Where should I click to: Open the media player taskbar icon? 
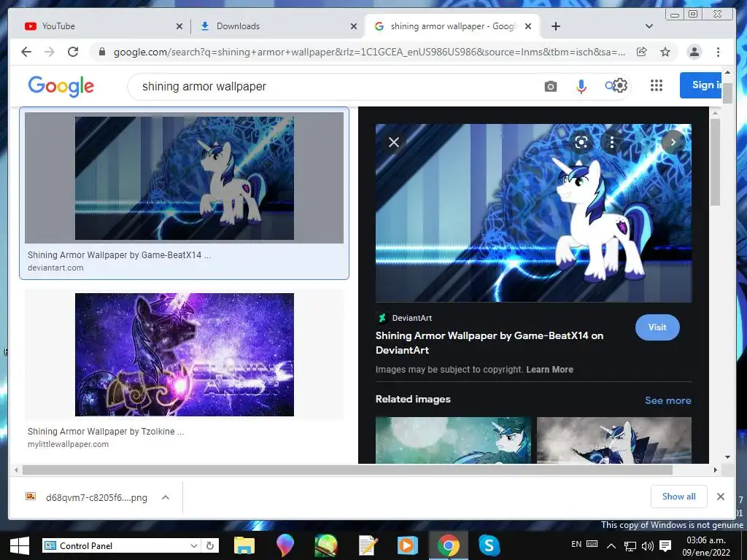407,545
